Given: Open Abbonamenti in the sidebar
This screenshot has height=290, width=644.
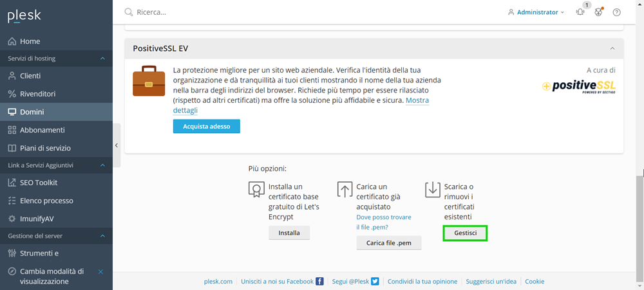Looking at the screenshot, I should pyautogui.click(x=56, y=130).
